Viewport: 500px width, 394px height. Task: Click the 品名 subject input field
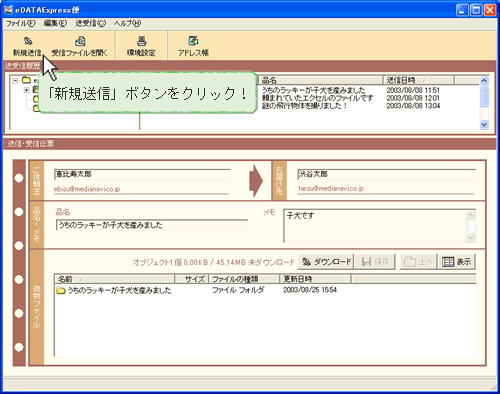[x=152, y=225]
